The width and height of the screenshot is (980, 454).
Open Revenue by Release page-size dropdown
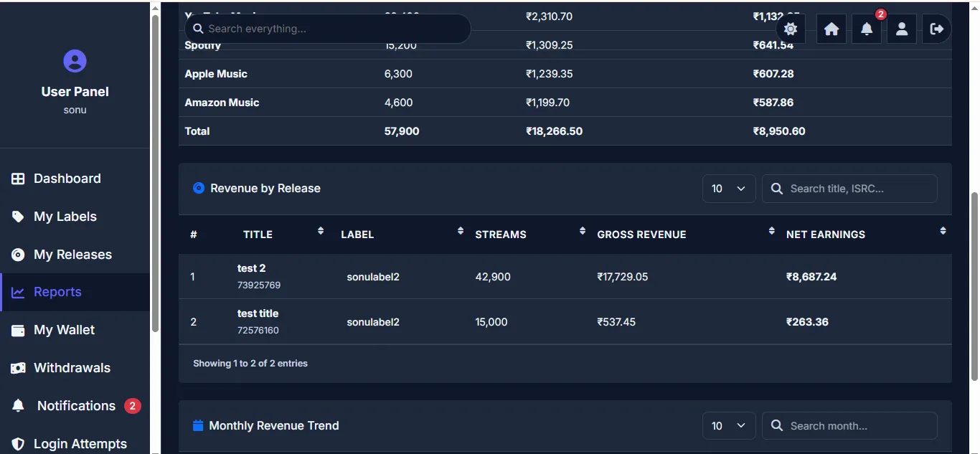click(x=729, y=189)
